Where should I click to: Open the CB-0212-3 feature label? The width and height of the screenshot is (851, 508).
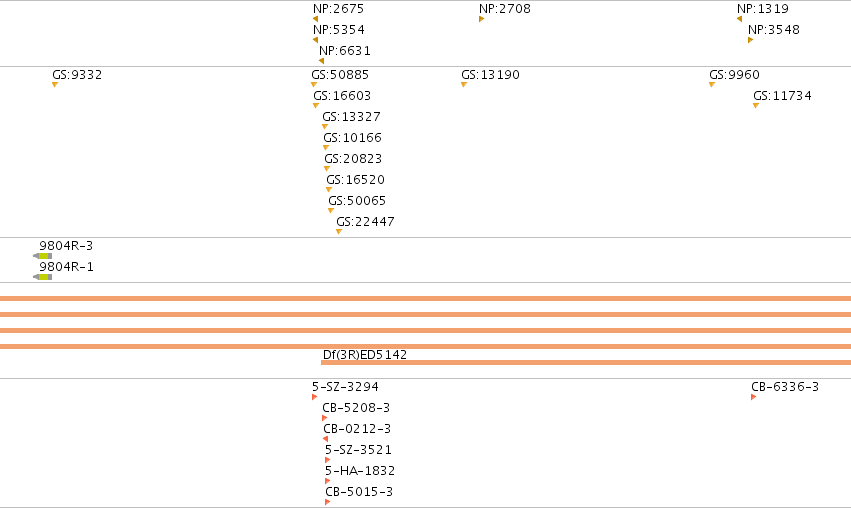[x=357, y=429]
